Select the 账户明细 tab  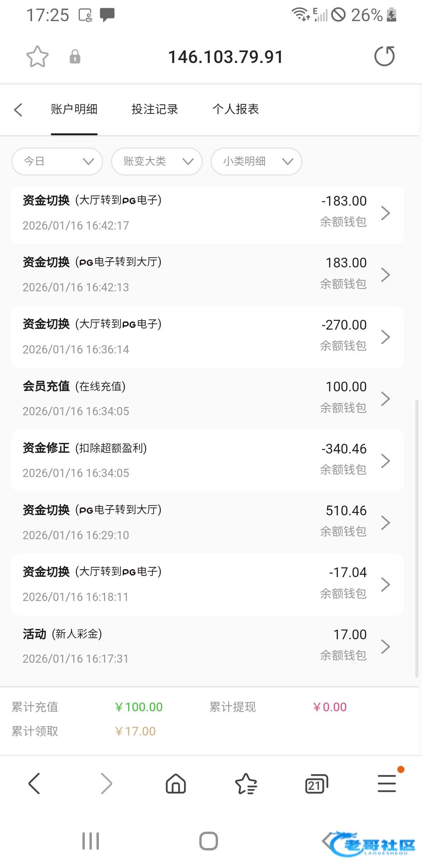(74, 109)
